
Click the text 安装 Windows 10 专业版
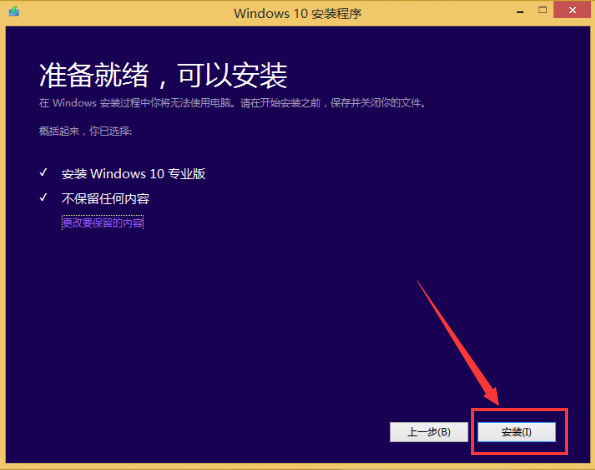pos(133,174)
